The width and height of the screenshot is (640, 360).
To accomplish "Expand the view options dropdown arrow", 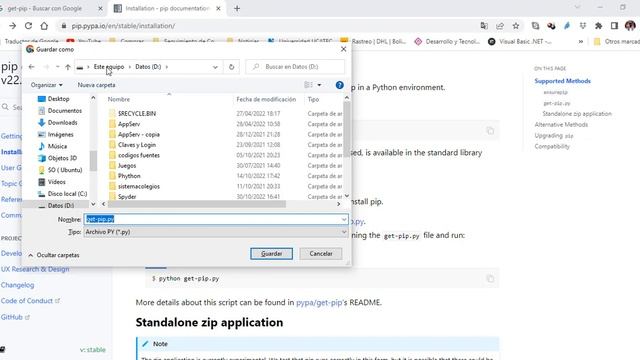I will coord(319,85).
